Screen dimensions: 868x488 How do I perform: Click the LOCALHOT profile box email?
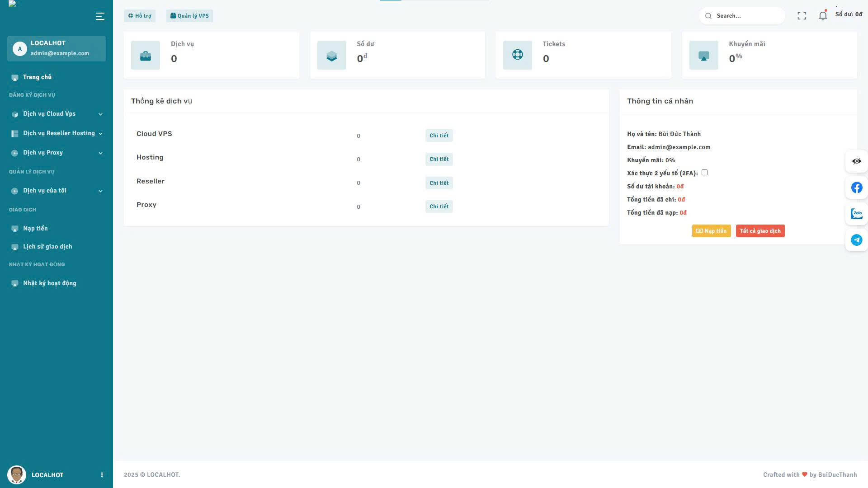[60, 53]
